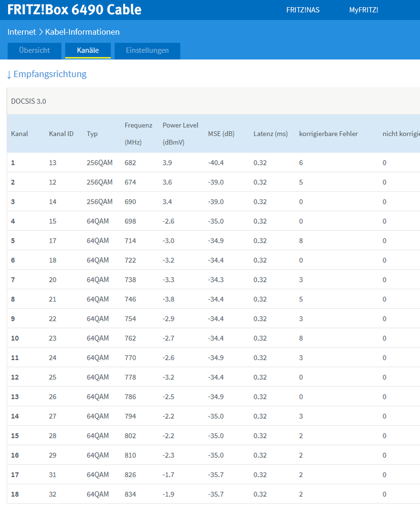Click the Power Level column header

tap(180, 134)
